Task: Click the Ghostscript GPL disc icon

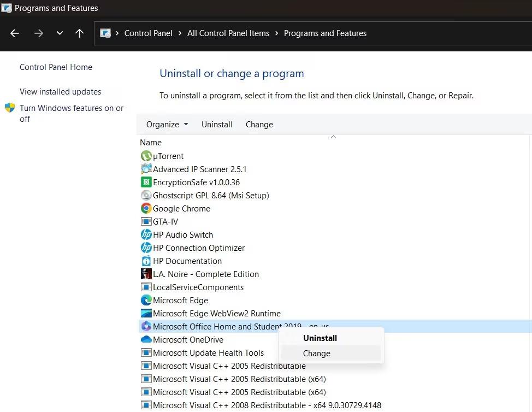Action: tap(146, 196)
